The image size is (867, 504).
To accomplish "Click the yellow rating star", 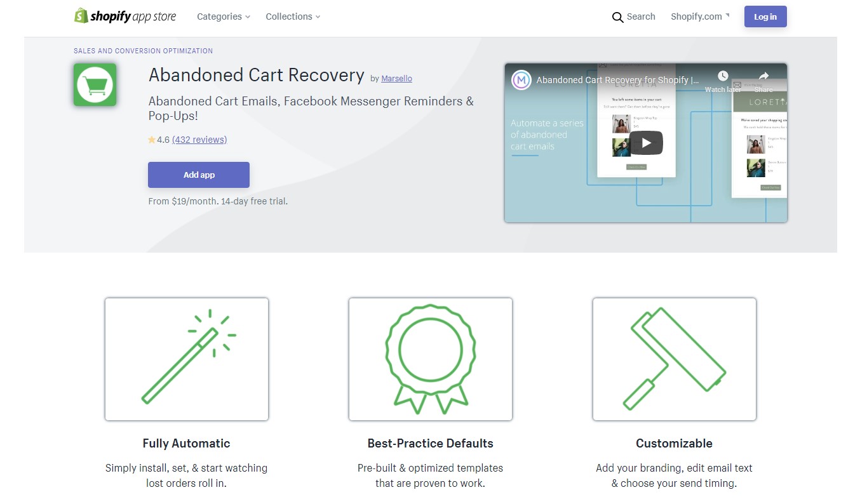I will 152,140.
